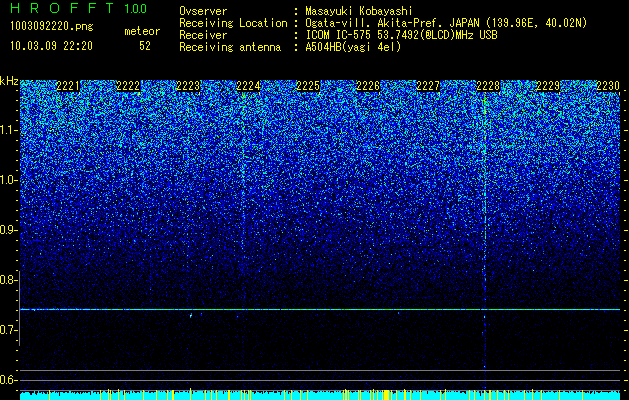The image size is (629, 400).
Task: Click the Ogata-vill. Akita-Pref. JAPAN location text
Action: coord(446,23)
